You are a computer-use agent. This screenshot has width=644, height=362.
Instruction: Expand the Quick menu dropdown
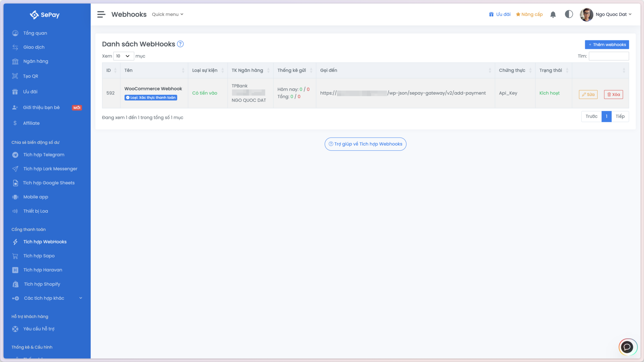pyautogui.click(x=167, y=14)
